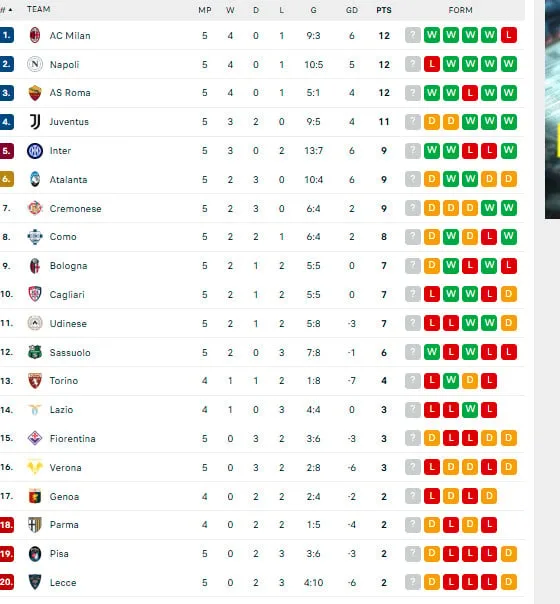
Task: Click the Inter club badge
Action: pyautogui.click(x=35, y=151)
